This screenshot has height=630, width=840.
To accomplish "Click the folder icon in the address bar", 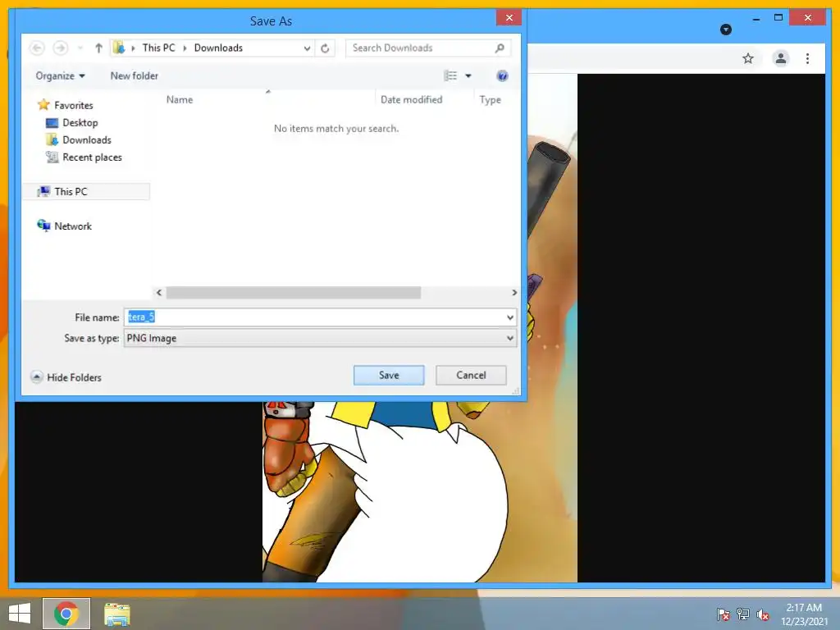I will 119,48.
